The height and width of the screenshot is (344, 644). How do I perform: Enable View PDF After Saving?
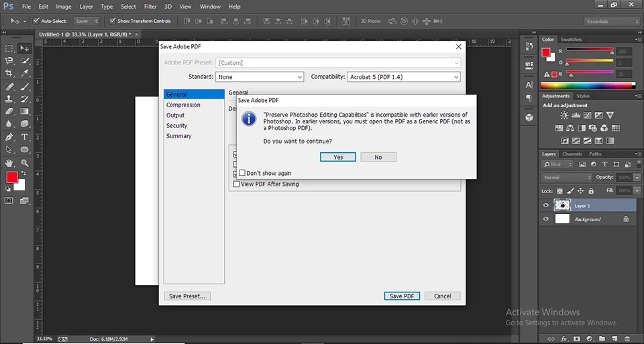click(x=237, y=184)
